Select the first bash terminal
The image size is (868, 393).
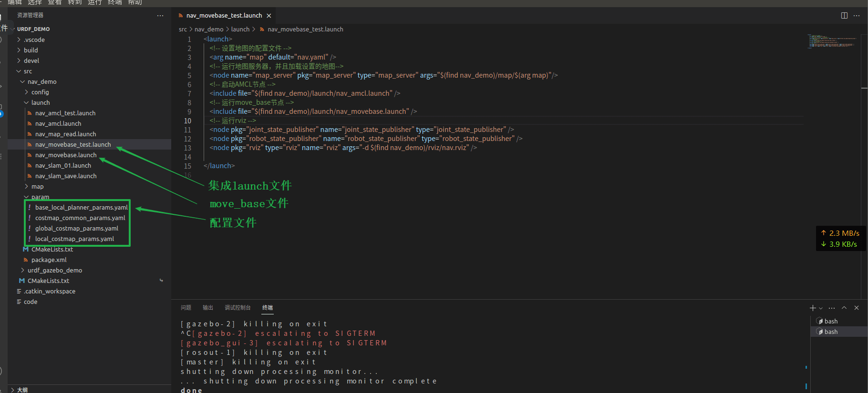[839, 321]
